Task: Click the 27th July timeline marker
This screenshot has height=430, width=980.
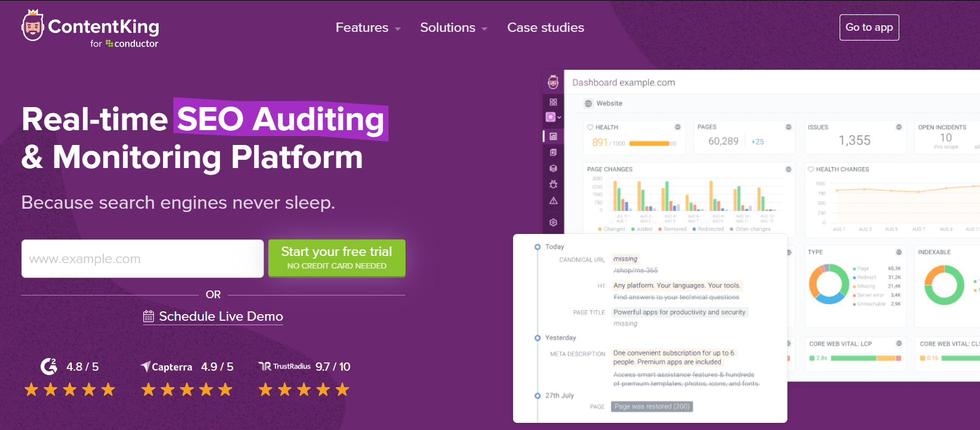Action: [537, 395]
